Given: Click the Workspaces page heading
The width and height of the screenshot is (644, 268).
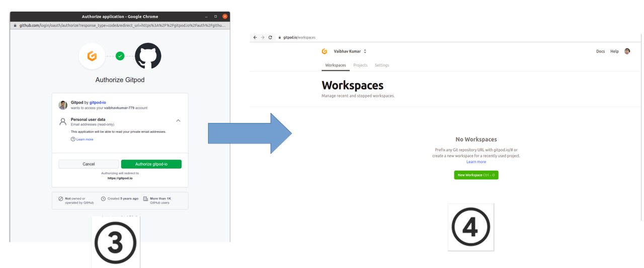Looking at the screenshot, I should tap(352, 85).
